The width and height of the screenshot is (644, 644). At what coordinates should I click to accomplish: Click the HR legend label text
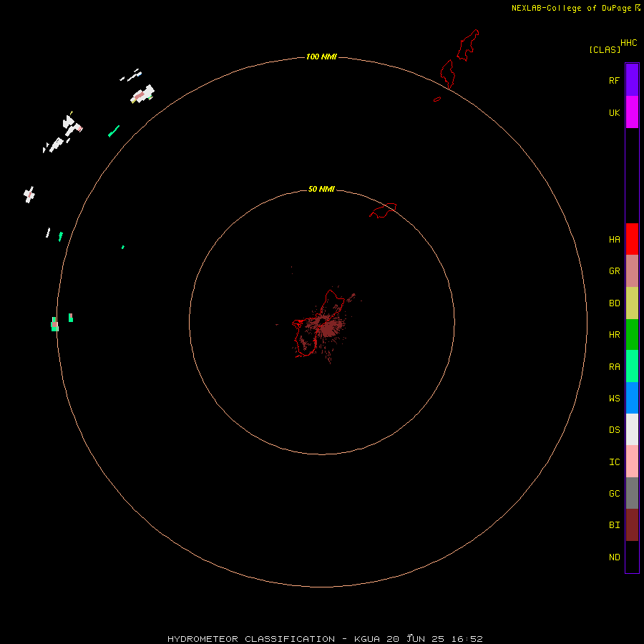[615, 335]
